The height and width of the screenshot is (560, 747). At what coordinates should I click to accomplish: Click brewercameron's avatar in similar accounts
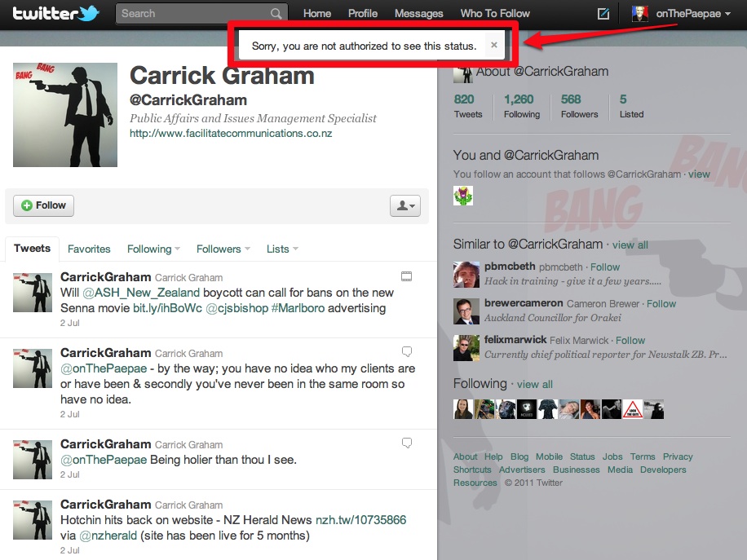pyautogui.click(x=466, y=311)
